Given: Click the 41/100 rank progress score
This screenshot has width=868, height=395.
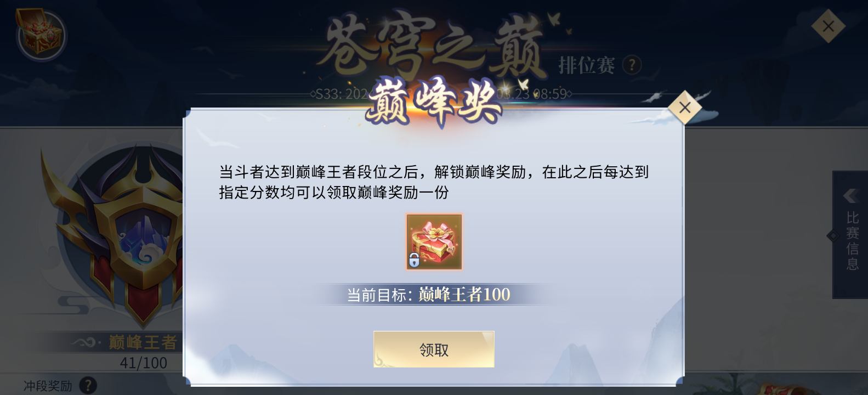Looking at the screenshot, I should point(144,363).
